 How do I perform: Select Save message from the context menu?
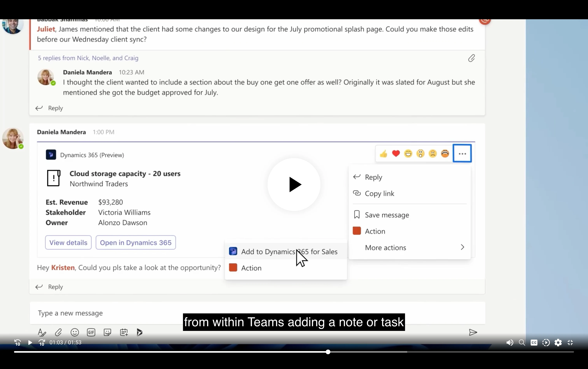pyautogui.click(x=409, y=215)
